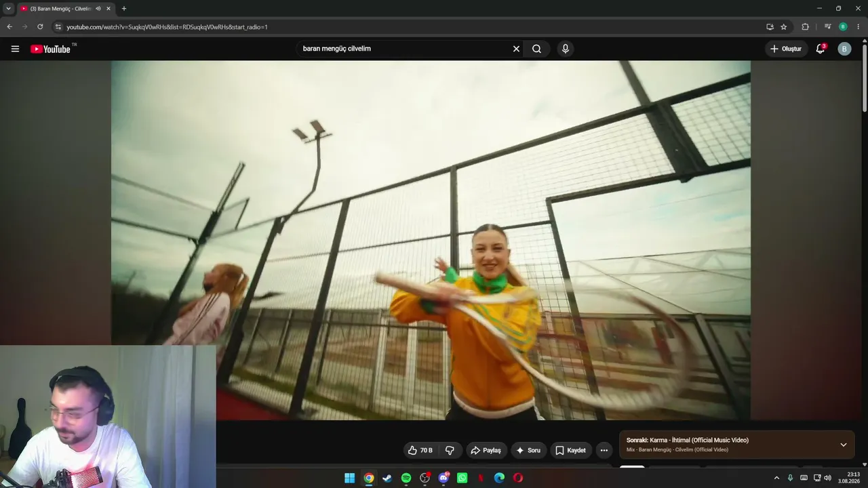Open a new browser tab
Image resolution: width=868 pixels, height=488 pixels.
[123, 9]
